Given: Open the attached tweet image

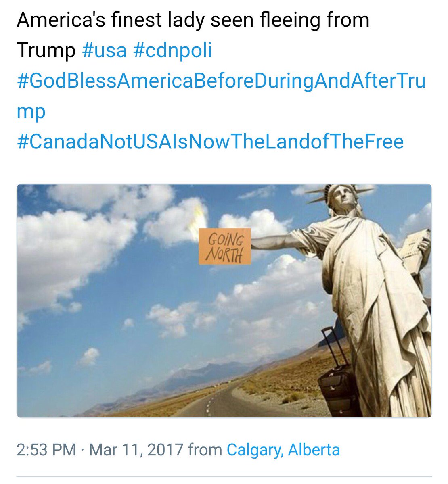Looking at the screenshot, I should (x=224, y=300).
